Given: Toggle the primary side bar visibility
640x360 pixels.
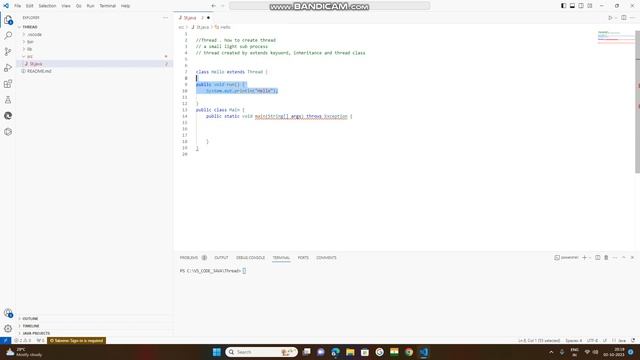Looking at the screenshot, I should click(563, 6).
